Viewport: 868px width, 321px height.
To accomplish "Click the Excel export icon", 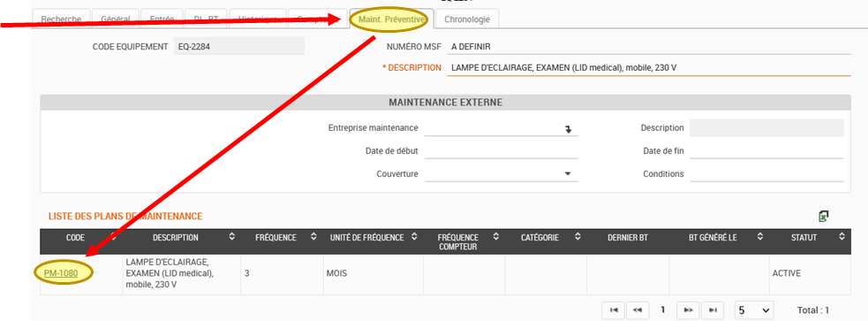I will click(823, 217).
